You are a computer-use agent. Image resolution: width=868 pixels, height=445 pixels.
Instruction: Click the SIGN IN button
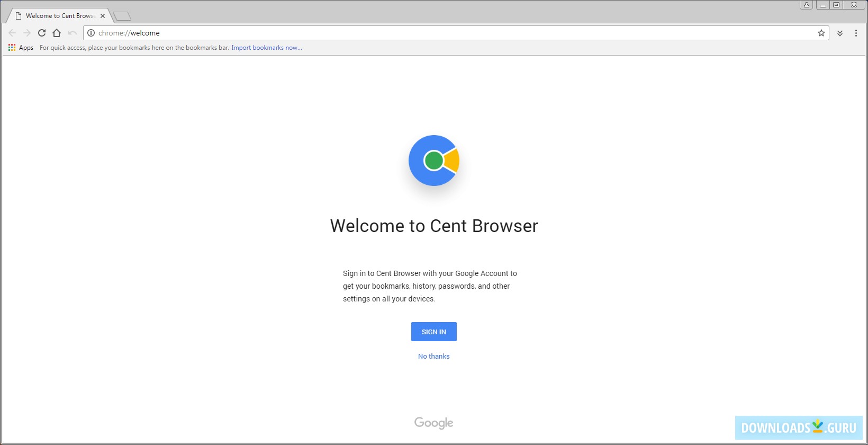[434, 332]
